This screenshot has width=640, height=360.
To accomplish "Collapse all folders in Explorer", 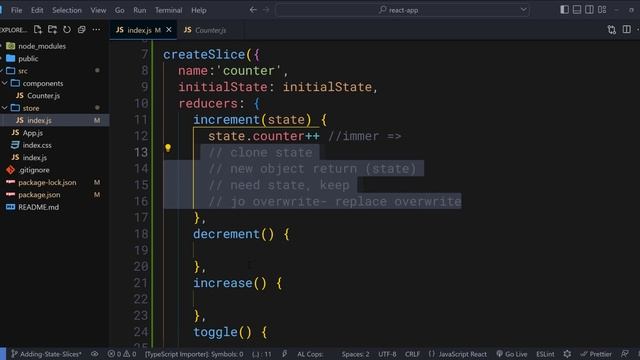I will [x=82, y=29].
